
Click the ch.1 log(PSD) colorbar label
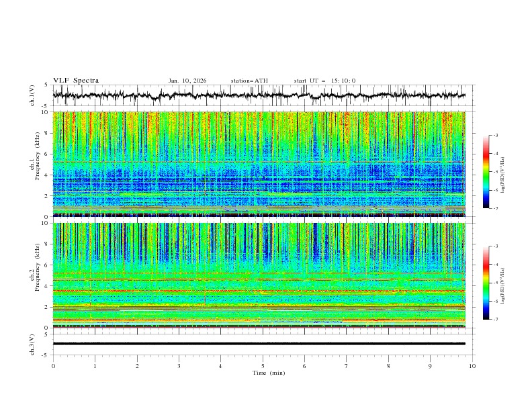[503, 175]
